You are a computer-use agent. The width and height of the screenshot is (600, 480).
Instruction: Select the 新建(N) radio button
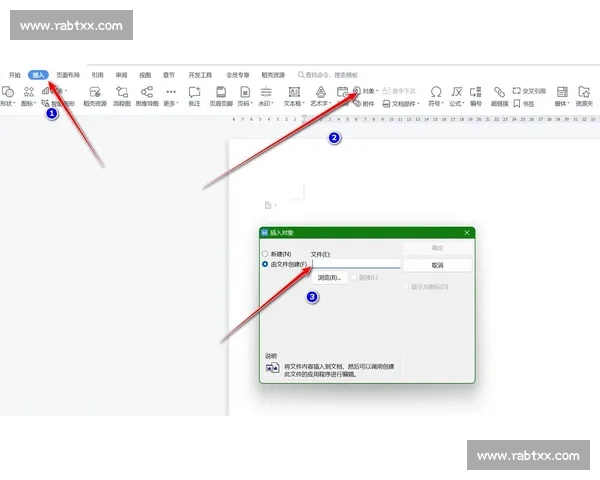point(264,254)
